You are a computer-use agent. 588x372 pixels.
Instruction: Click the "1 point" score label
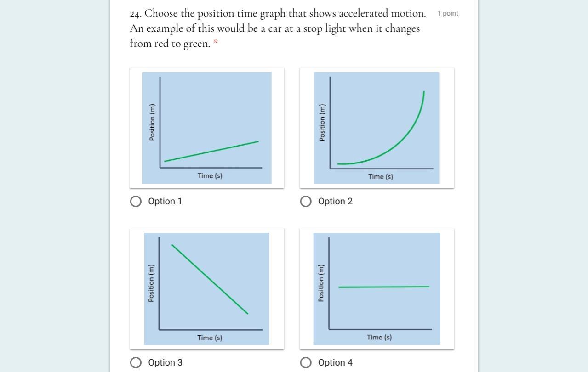coord(447,14)
